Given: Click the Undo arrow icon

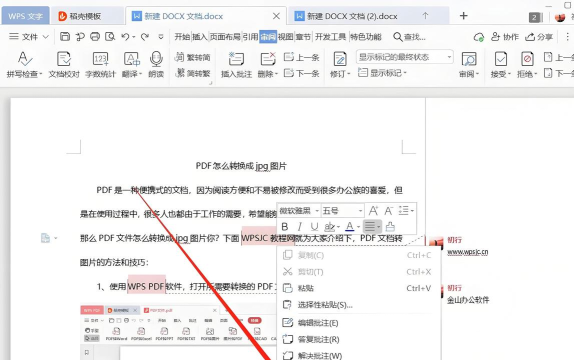Looking at the screenshot, I should click(126, 37).
